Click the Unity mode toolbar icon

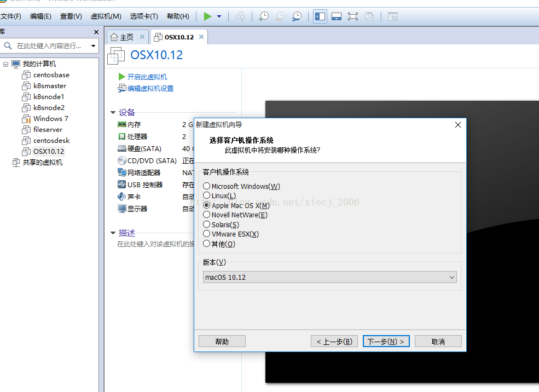click(x=369, y=16)
